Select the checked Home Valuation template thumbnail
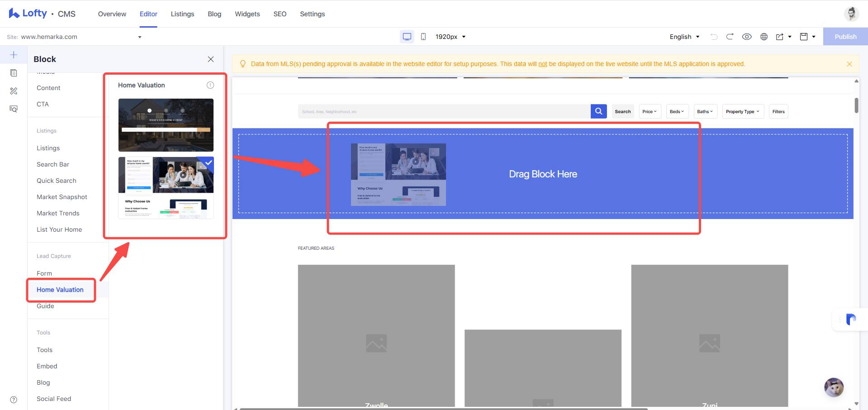The height and width of the screenshot is (410, 868). pos(166,188)
